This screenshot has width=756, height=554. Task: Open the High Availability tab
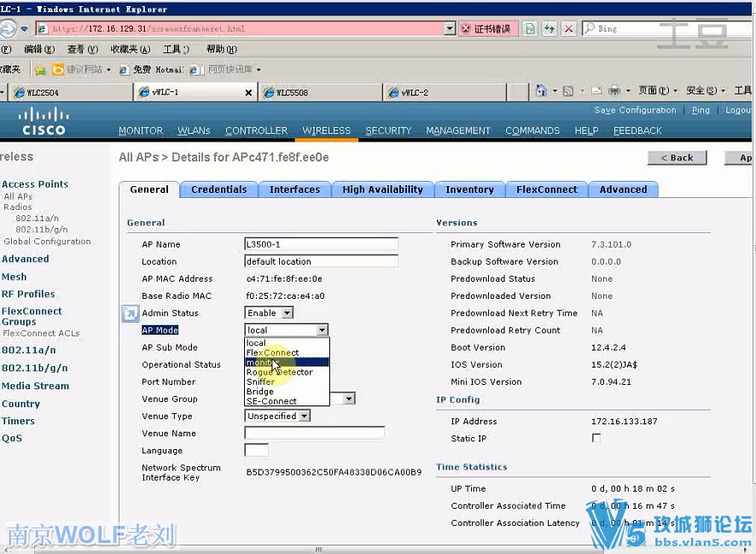(382, 190)
